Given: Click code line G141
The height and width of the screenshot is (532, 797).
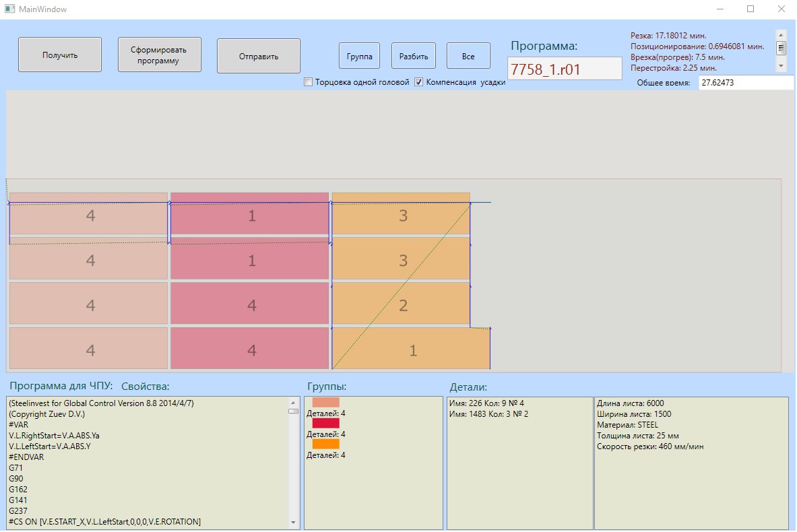Looking at the screenshot, I should pyautogui.click(x=18, y=500).
